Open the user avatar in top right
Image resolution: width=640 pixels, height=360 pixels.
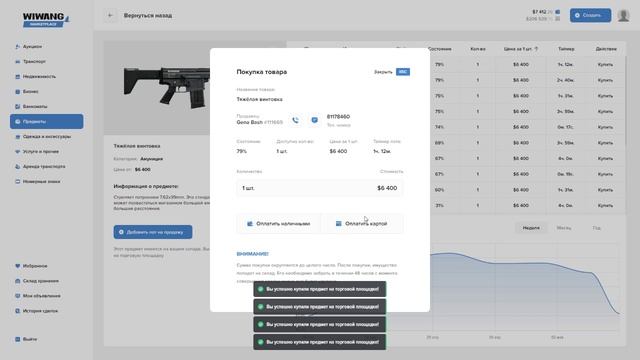click(x=623, y=16)
